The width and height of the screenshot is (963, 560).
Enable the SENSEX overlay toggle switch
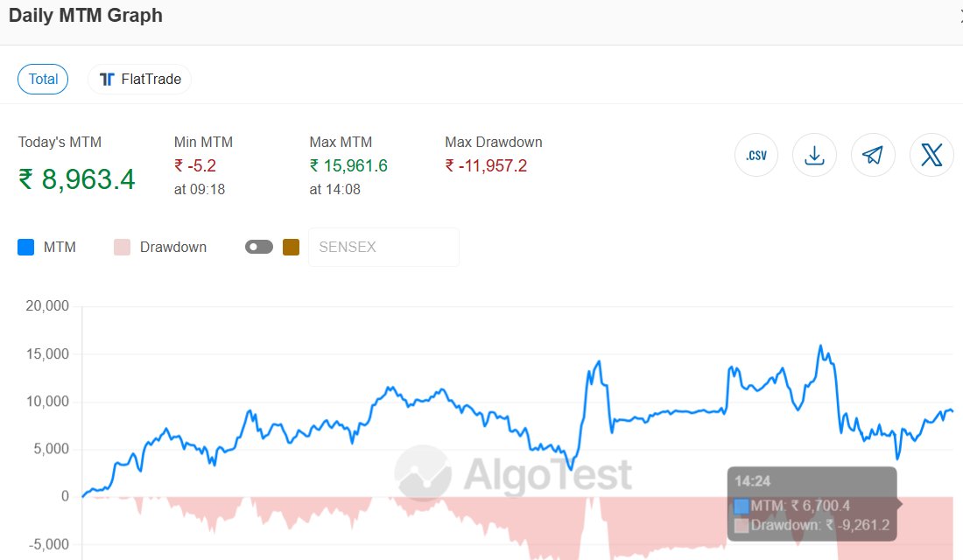pos(257,247)
